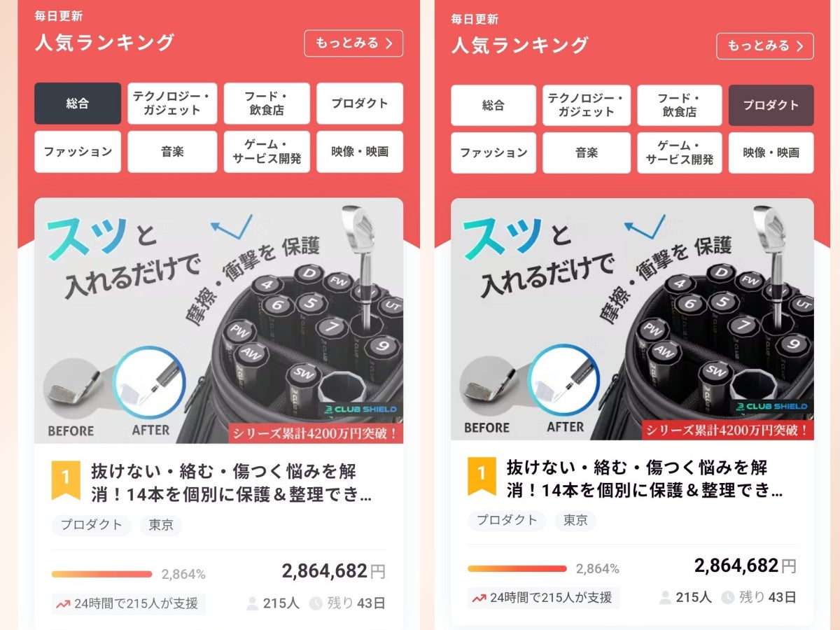The height and width of the screenshot is (630, 840).
Task: Click the 東京 tag in left screen
Action: 161,525
